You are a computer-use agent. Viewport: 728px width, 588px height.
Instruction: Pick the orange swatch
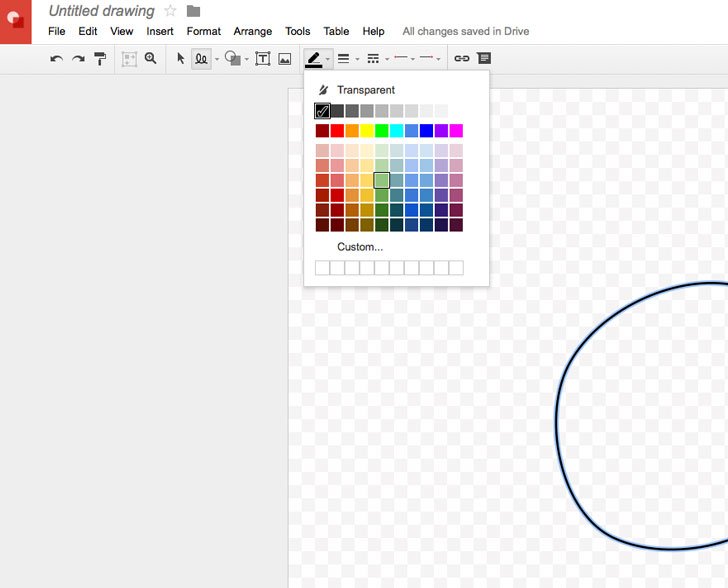coord(352,131)
